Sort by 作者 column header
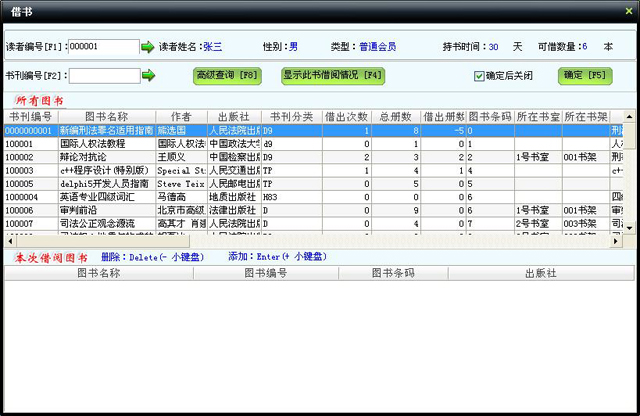640x416 pixels. [180, 117]
